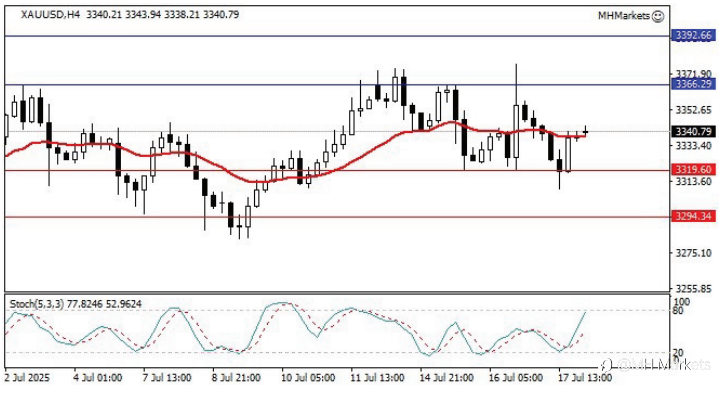
Task: Click the 3371.90 price axis value
Action: [694, 74]
